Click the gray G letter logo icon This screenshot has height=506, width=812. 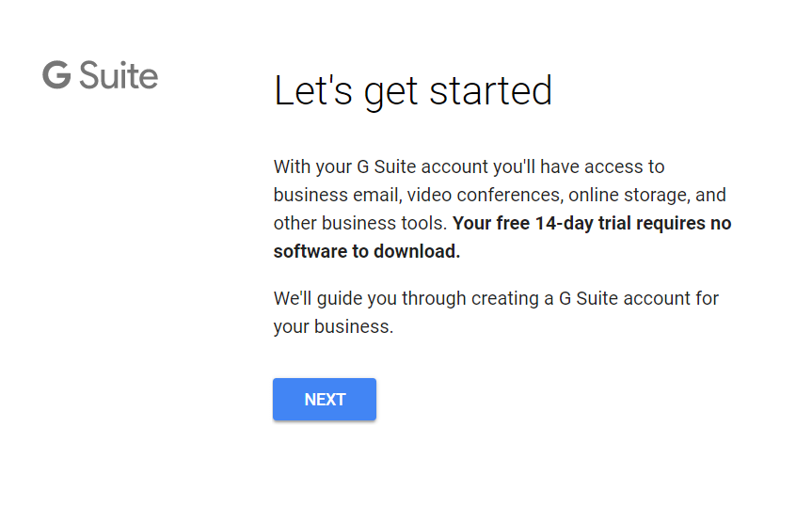(x=56, y=75)
